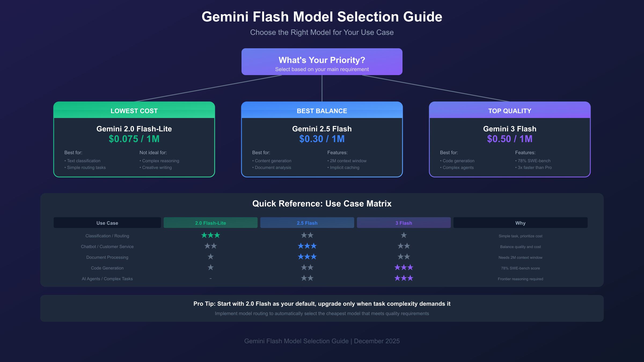Click the blue three-star rating for Chatbot / Customer Service
This screenshot has width=644, height=362.
(x=307, y=246)
